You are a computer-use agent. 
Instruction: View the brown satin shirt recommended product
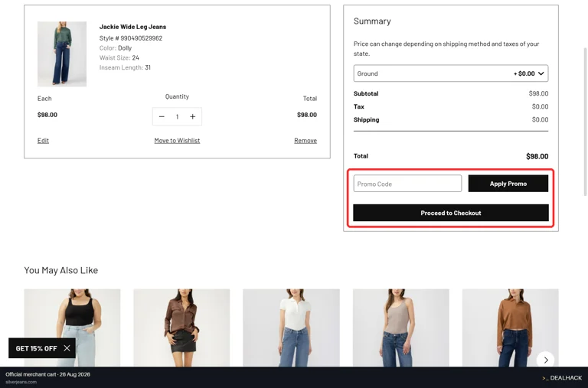click(181, 328)
